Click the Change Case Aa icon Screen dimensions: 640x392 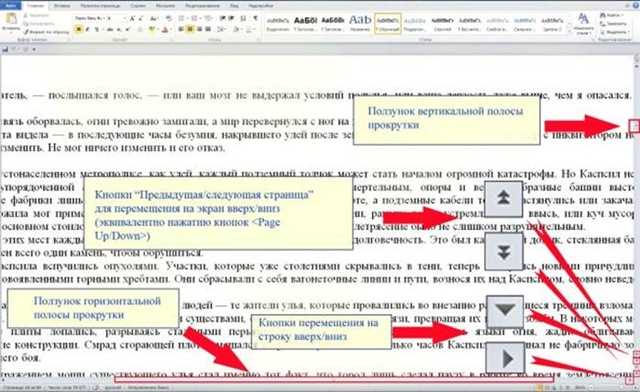tap(153, 19)
